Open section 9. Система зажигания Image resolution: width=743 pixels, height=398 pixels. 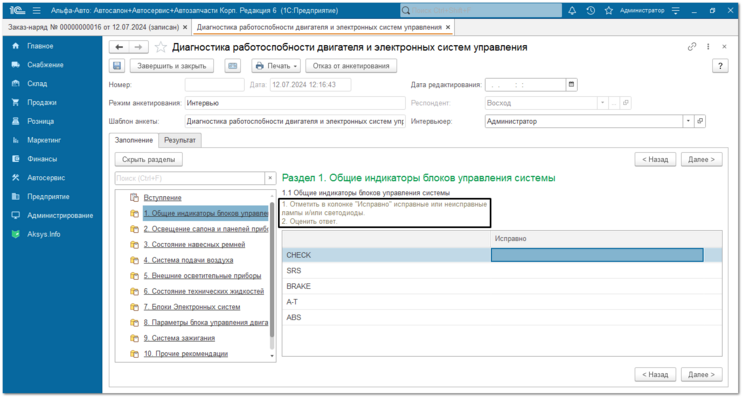coord(180,338)
